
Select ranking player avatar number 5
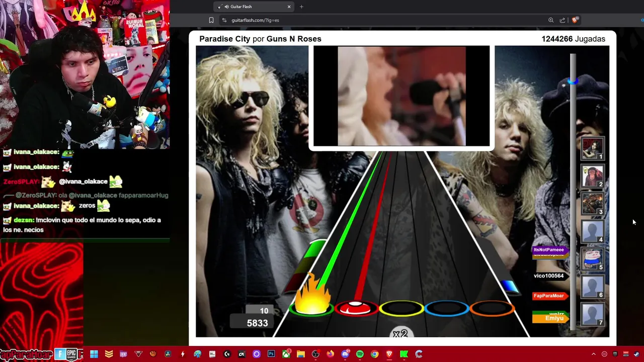coord(593,259)
